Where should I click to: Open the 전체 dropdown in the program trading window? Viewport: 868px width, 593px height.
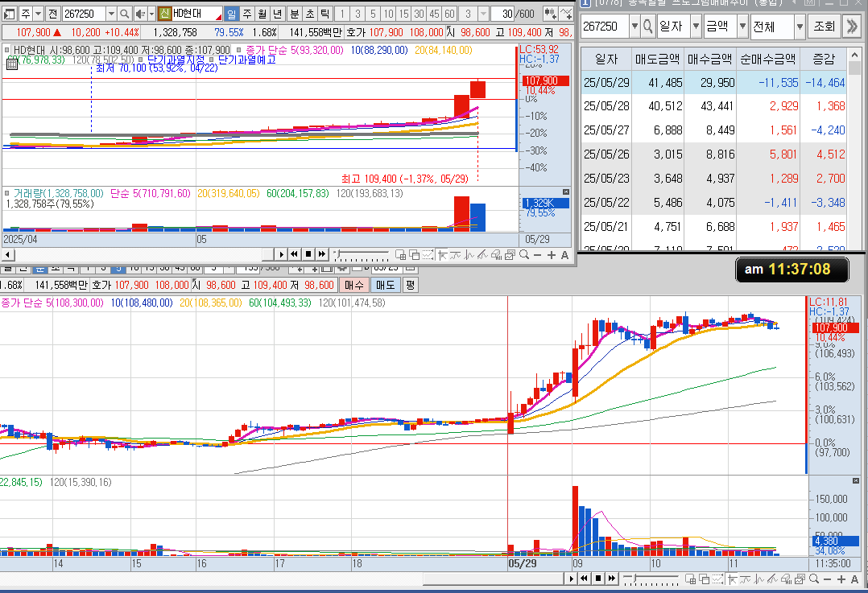coord(800,26)
